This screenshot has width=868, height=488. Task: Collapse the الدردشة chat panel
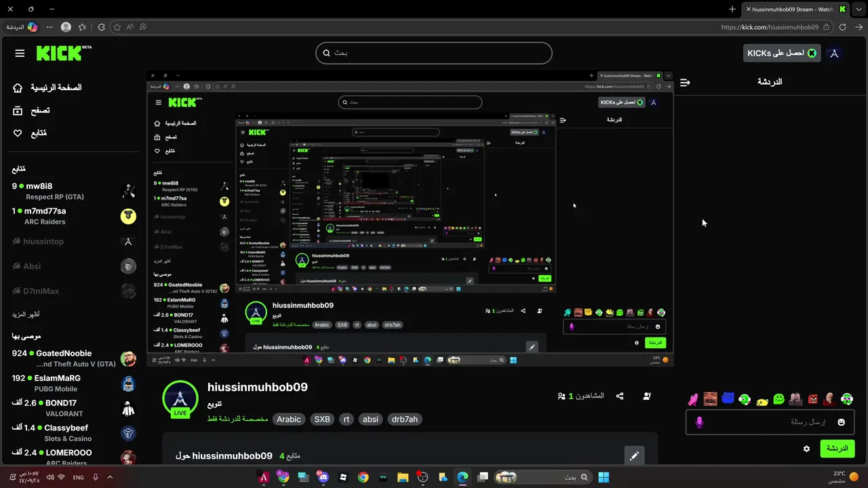point(685,82)
